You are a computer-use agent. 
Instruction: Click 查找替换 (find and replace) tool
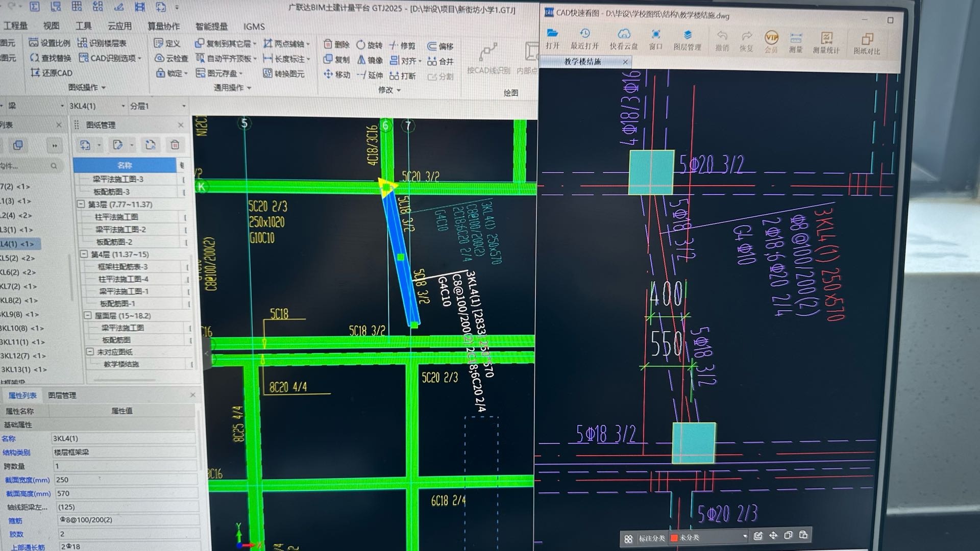51,58
